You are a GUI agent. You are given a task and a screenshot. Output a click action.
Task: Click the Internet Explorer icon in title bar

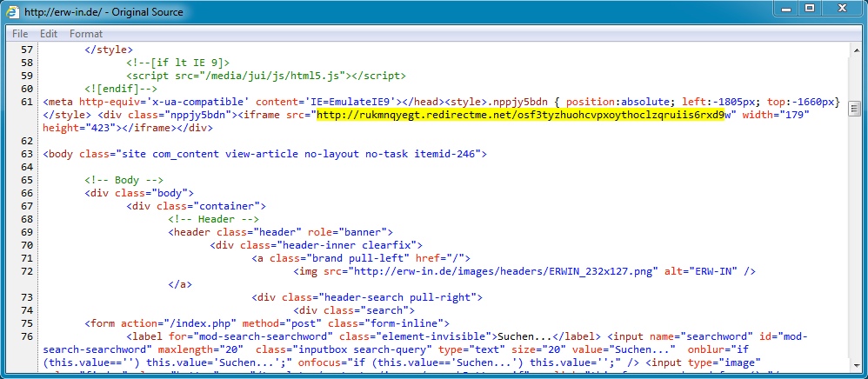[x=13, y=12]
